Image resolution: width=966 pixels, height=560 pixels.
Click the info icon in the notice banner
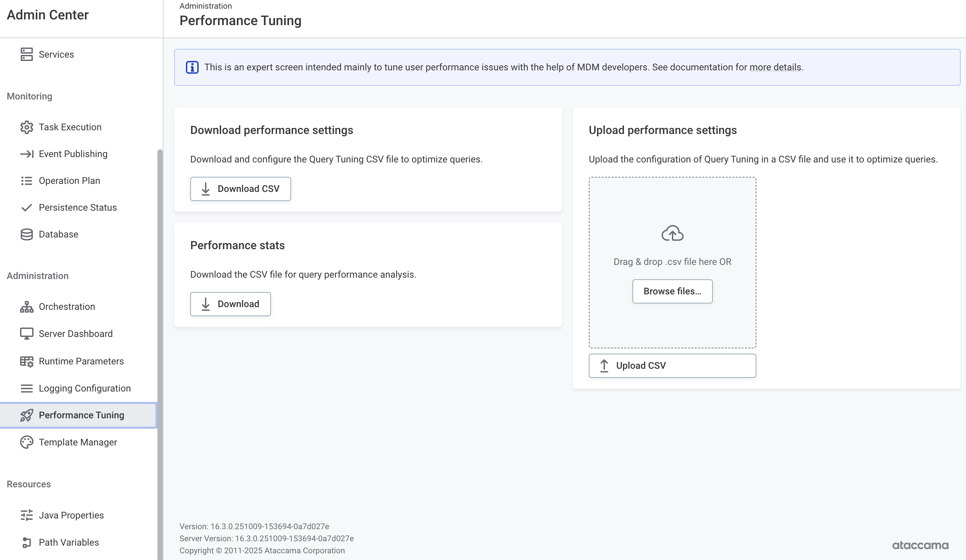pos(192,67)
